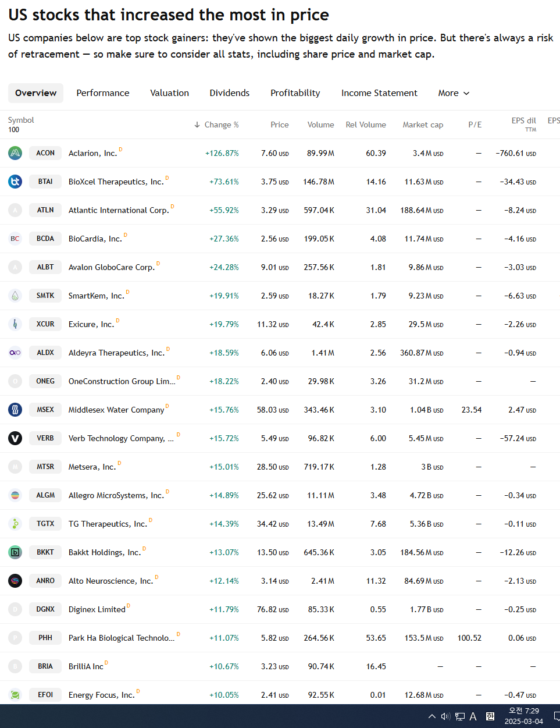Screen dimensions: 560x728
Task: Show hidden icons in the system tray
Action: click(431, 716)
